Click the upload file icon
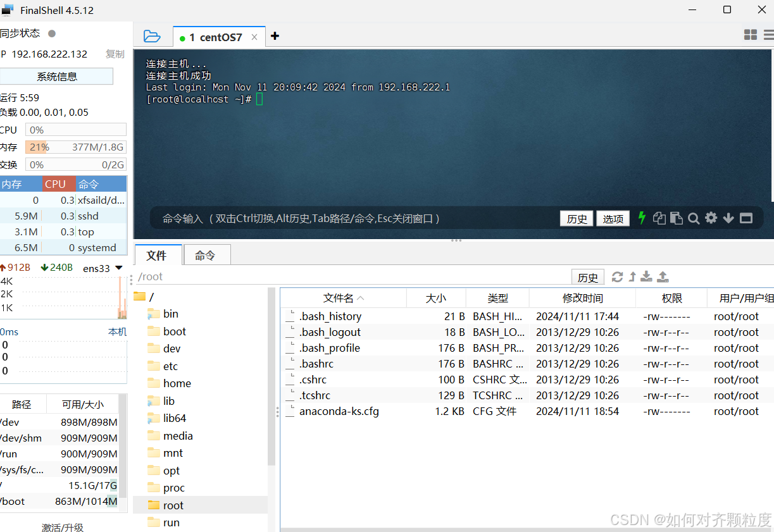The height and width of the screenshot is (532, 774). (663, 276)
